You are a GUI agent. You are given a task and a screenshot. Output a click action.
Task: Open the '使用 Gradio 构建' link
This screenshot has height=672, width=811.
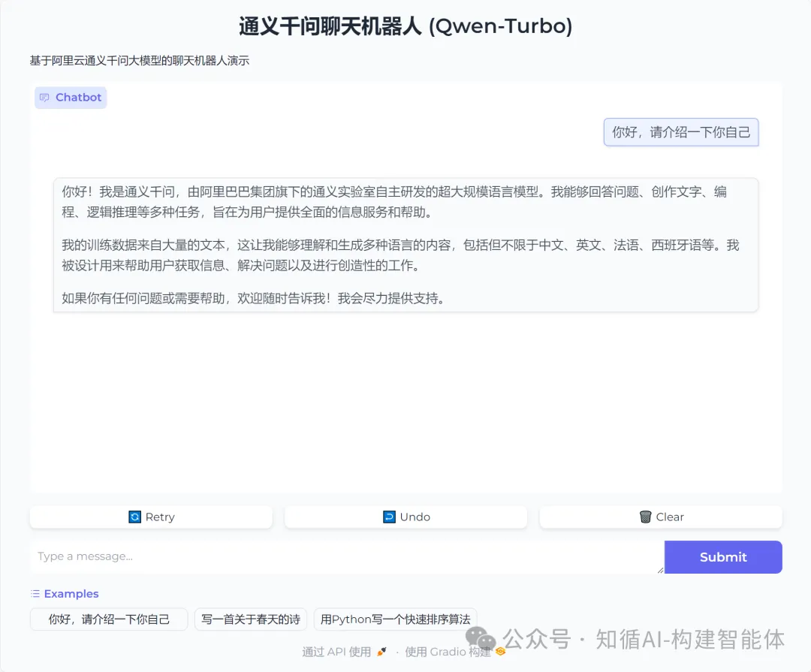click(455, 652)
